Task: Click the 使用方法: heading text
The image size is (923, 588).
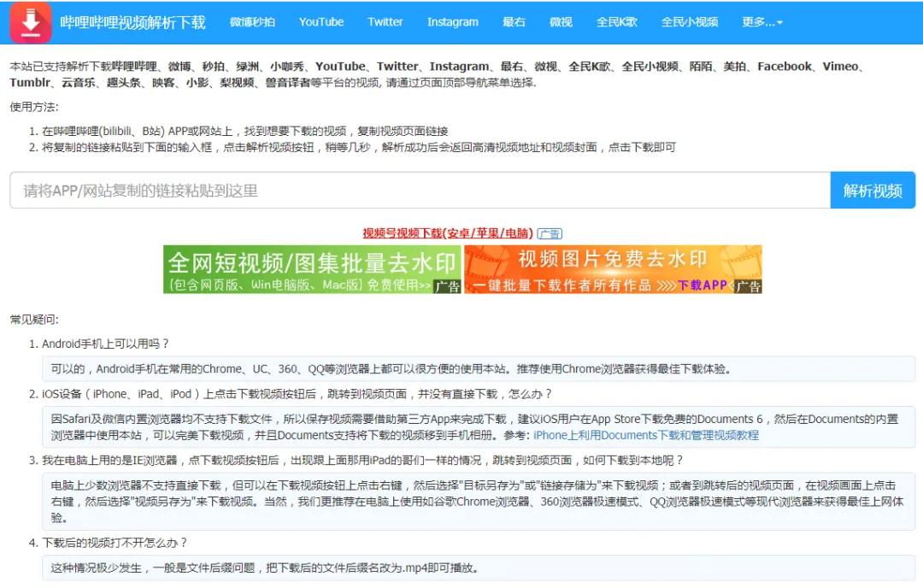Action: [x=34, y=107]
